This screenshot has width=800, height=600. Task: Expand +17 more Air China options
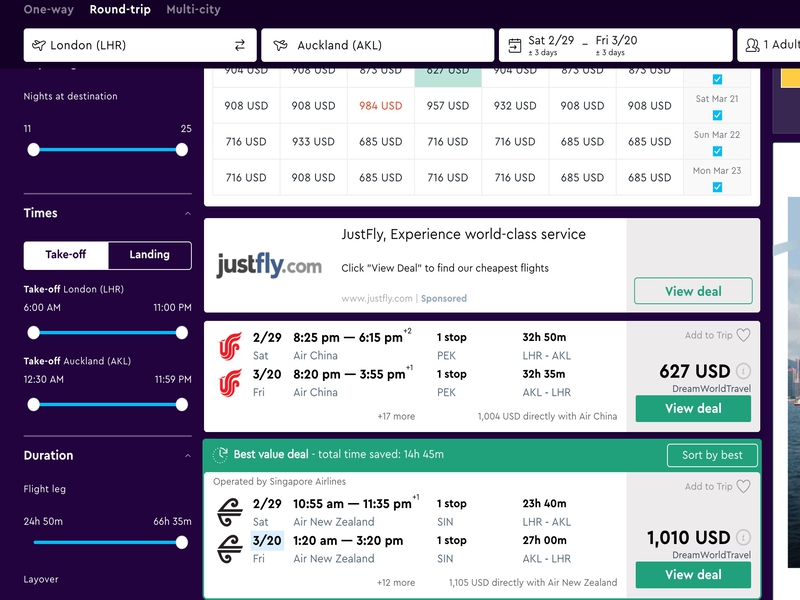click(396, 416)
